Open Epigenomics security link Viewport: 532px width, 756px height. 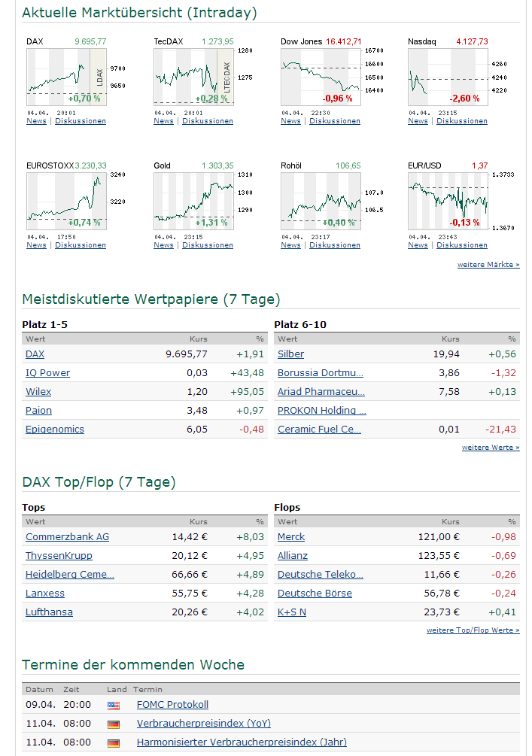[x=54, y=429]
